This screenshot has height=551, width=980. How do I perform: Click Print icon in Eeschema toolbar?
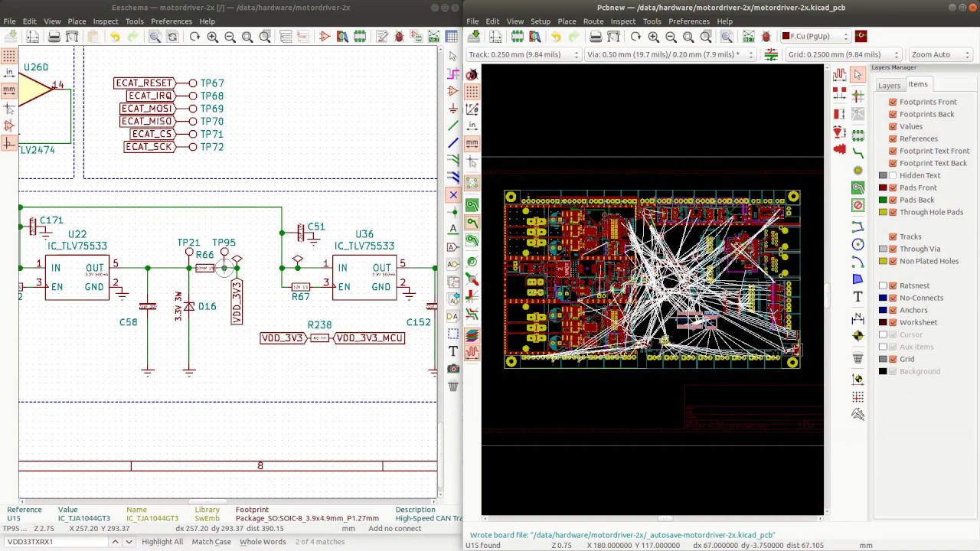[54, 37]
